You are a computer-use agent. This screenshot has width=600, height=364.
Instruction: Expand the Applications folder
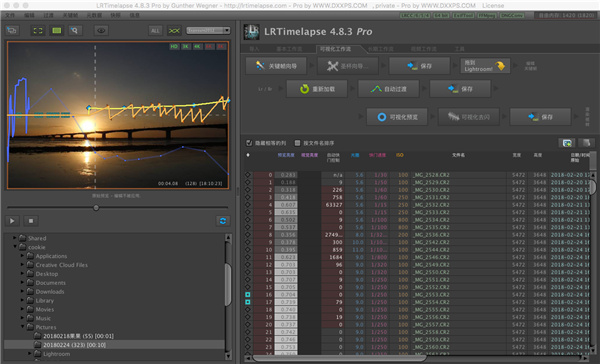pyautogui.click(x=22, y=255)
